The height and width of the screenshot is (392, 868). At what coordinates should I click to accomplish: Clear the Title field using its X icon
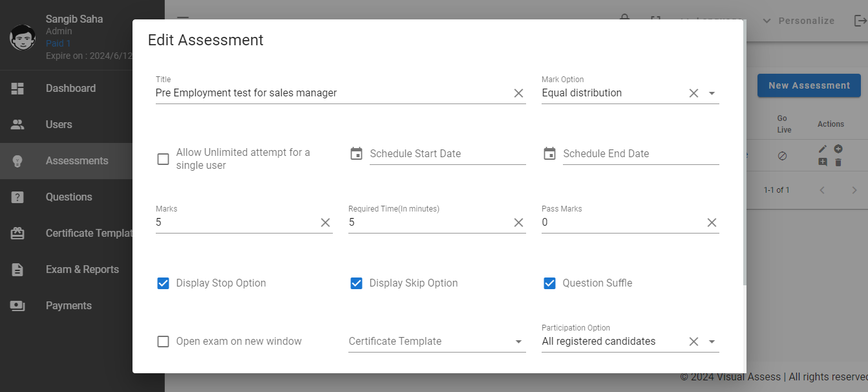pyautogui.click(x=518, y=93)
